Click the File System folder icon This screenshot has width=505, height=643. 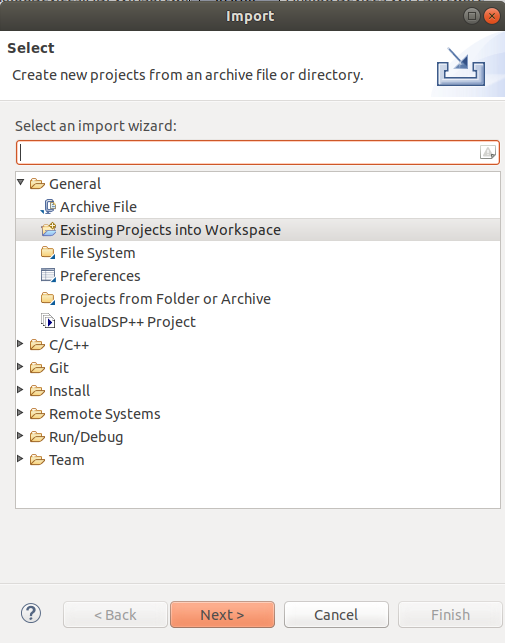click(48, 252)
